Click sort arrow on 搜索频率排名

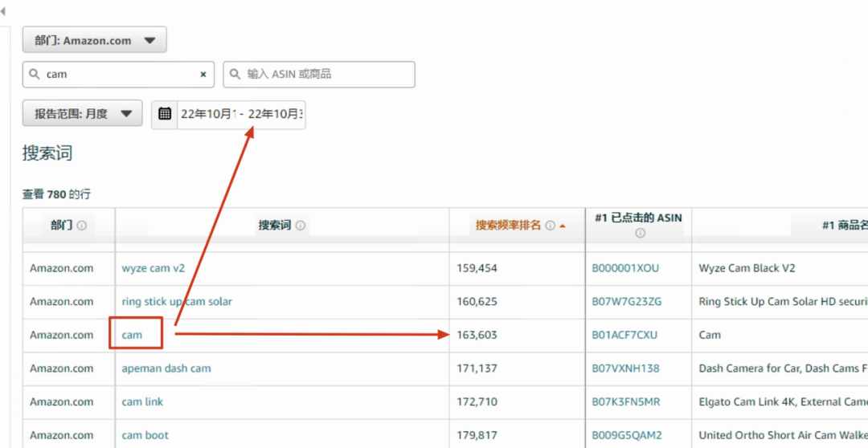tap(563, 226)
